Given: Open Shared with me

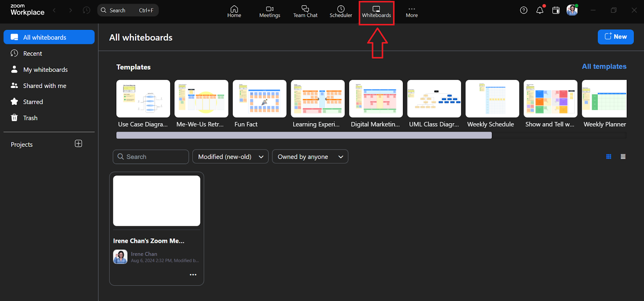Looking at the screenshot, I should click(49, 85).
